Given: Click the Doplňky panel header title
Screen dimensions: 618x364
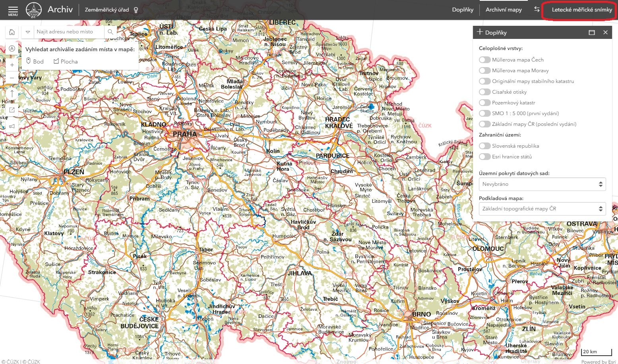Looking at the screenshot, I should coord(496,33).
